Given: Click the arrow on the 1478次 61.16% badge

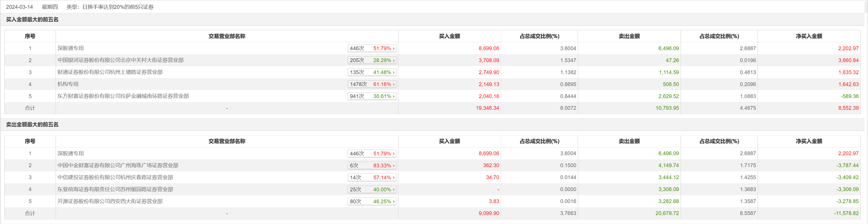Looking at the screenshot, I should (x=393, y=84).
